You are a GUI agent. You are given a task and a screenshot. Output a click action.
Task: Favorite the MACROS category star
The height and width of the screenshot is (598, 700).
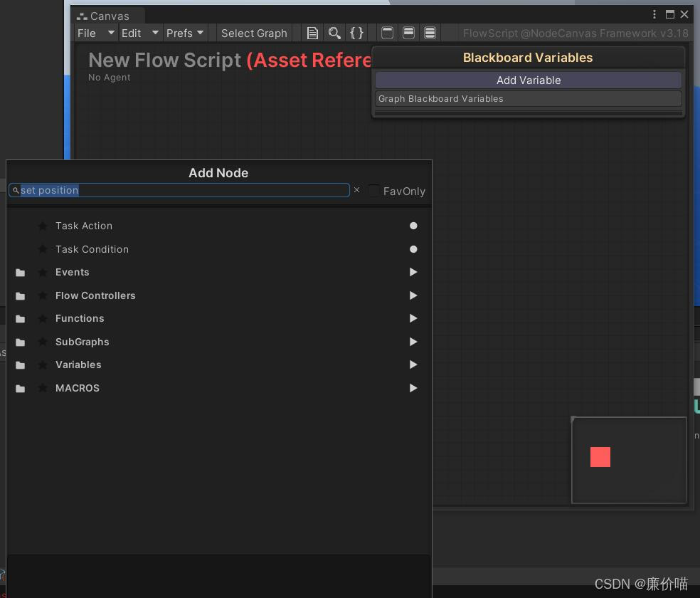(x=43, y=388)
